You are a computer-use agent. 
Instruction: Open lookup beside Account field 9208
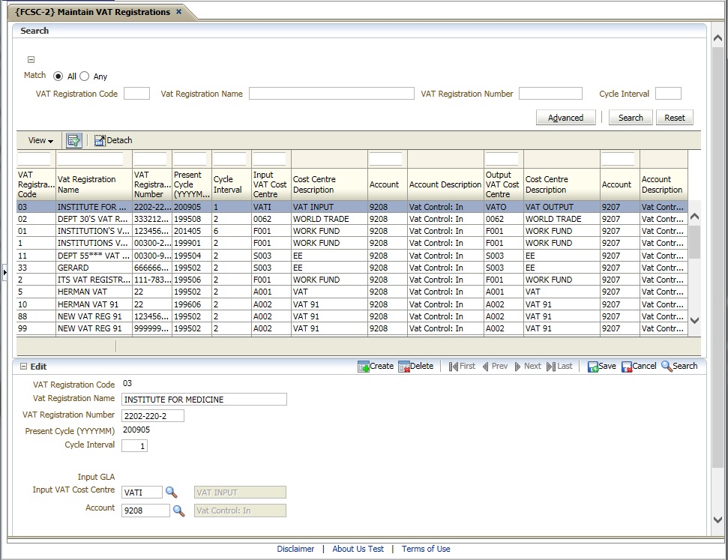tap(178, 511)
